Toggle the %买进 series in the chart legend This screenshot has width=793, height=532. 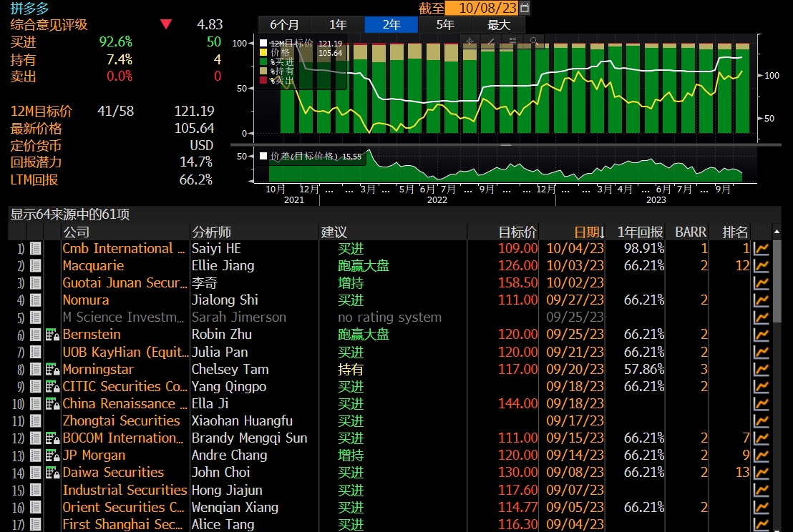pyautogui.click(x=263, y=61)
